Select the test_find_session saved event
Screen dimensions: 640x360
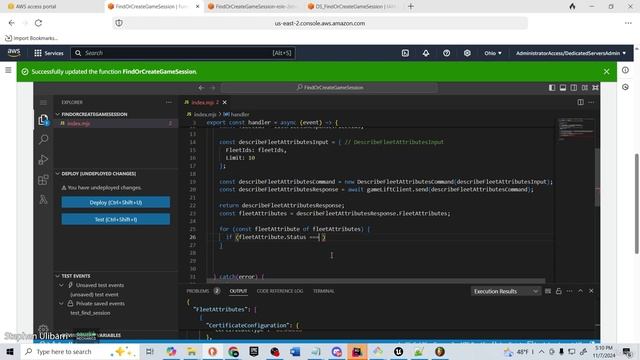tap(90, 313)
